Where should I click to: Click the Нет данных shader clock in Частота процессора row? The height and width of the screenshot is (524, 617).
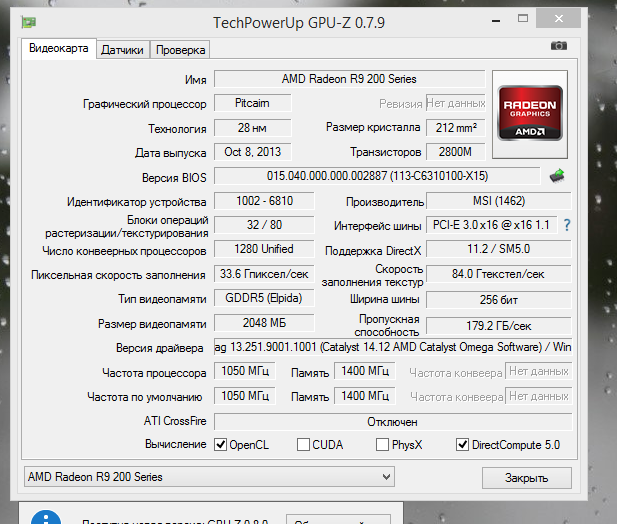(538, 371)
